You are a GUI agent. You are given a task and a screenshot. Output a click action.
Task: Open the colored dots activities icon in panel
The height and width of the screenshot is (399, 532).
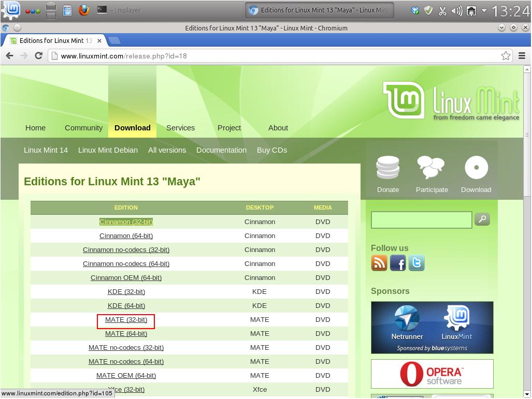coord(33,11)
